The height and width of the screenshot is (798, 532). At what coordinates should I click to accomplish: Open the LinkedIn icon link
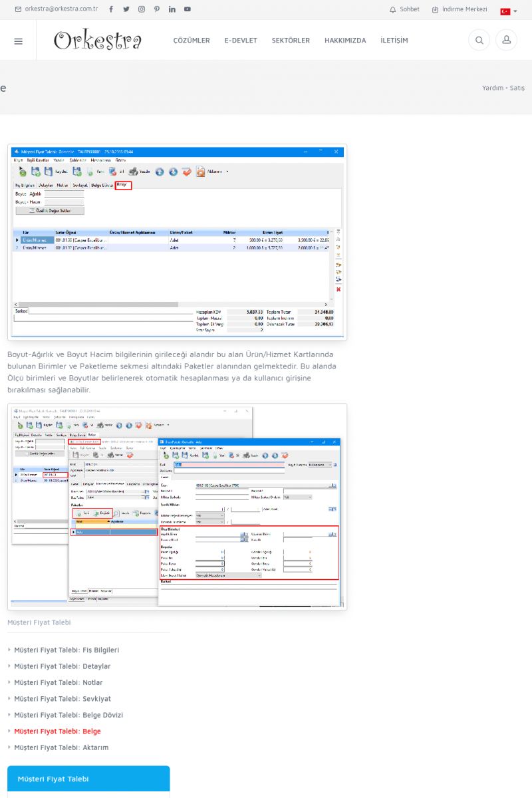point(172,9)
